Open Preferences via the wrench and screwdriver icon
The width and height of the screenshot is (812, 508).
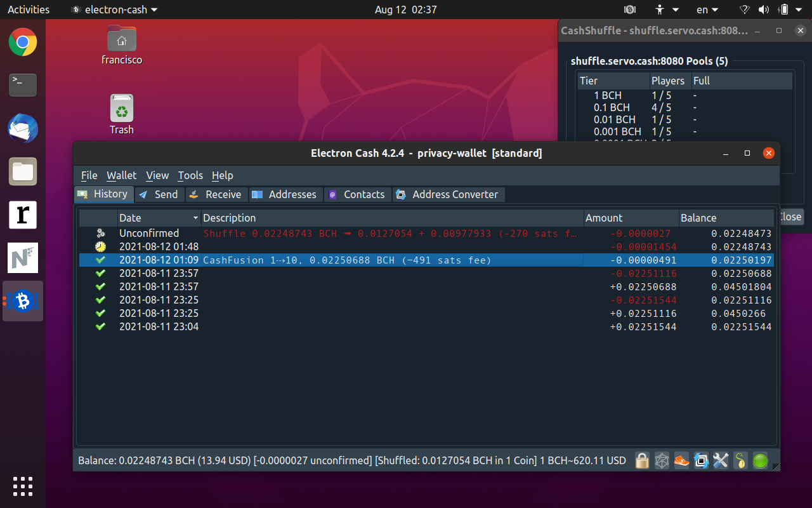[x=721, y=460]
